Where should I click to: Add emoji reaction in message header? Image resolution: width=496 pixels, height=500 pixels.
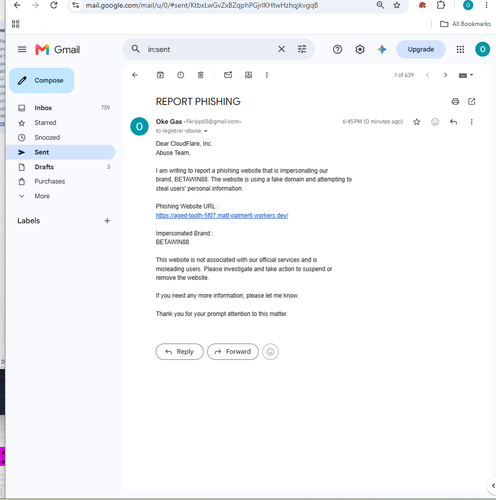pos(435,122)
